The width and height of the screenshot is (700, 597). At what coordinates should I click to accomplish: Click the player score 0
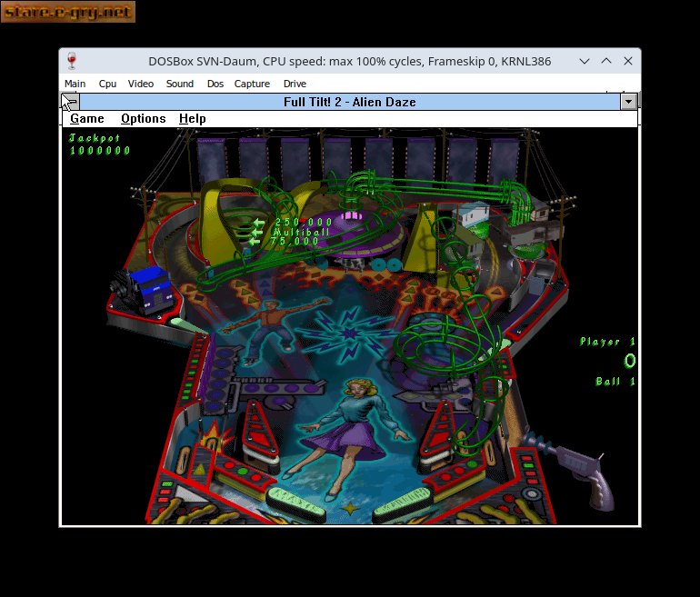629,361
